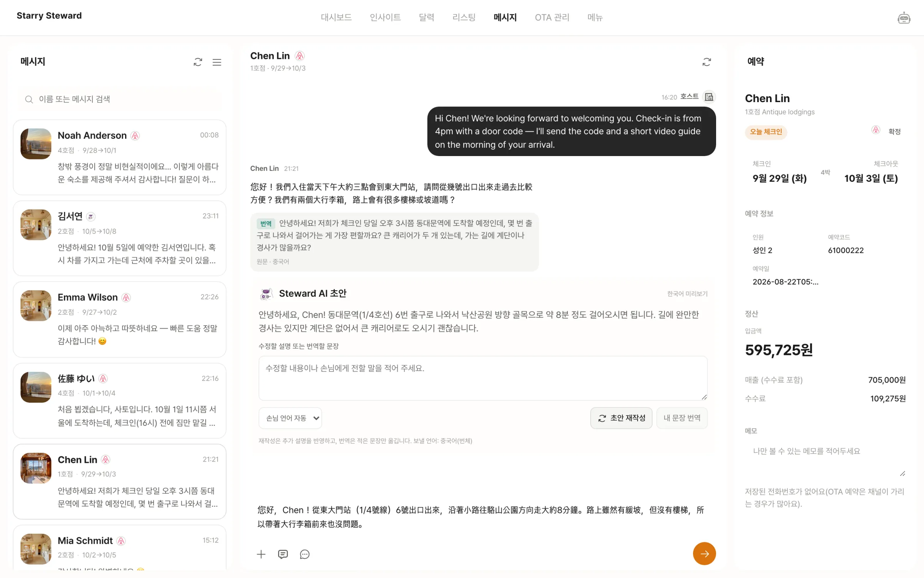Refresh the message list
The image size is (924, 578).
pyautogui.click(x=198, y=62)
